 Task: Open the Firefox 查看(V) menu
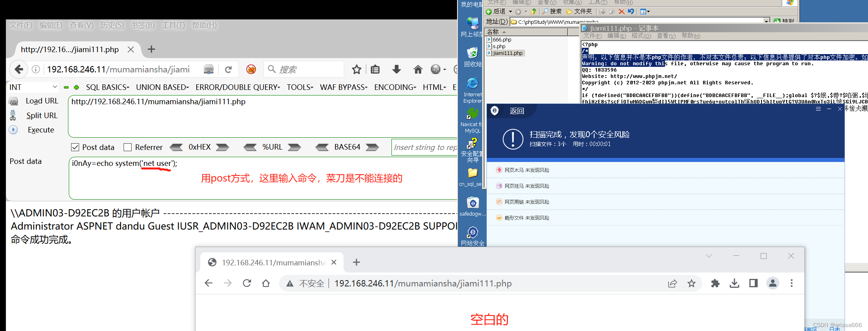tap(81, 25)
